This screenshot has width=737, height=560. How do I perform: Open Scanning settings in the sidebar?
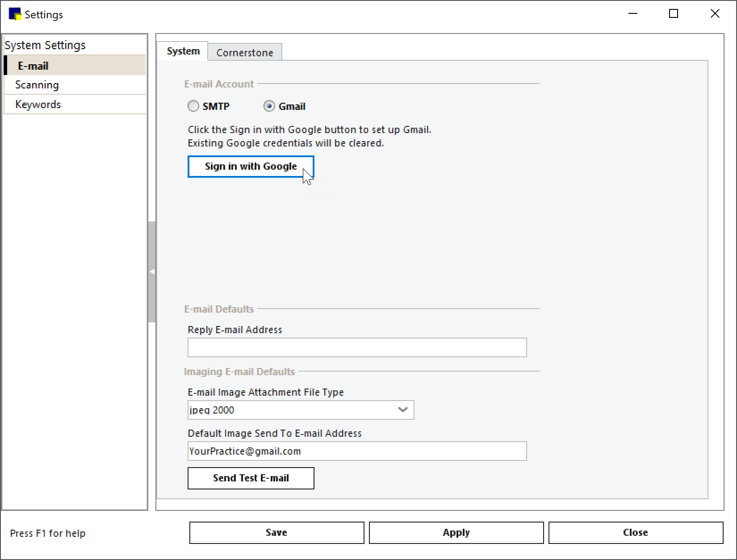pyautogui.click(x=37, y=85)
